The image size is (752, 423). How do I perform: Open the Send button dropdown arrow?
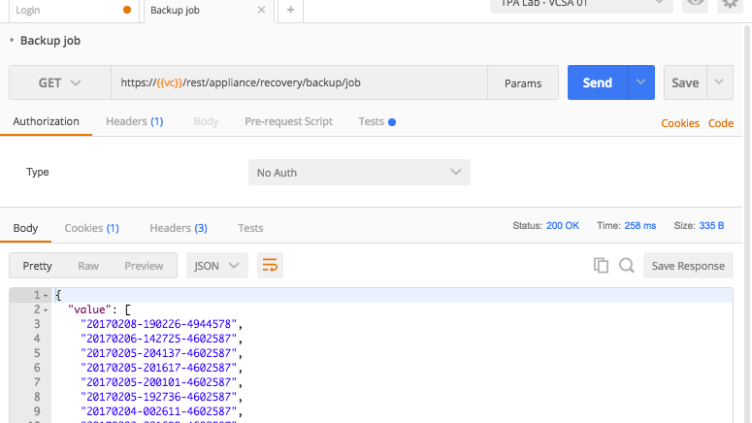tap(641, 83)
